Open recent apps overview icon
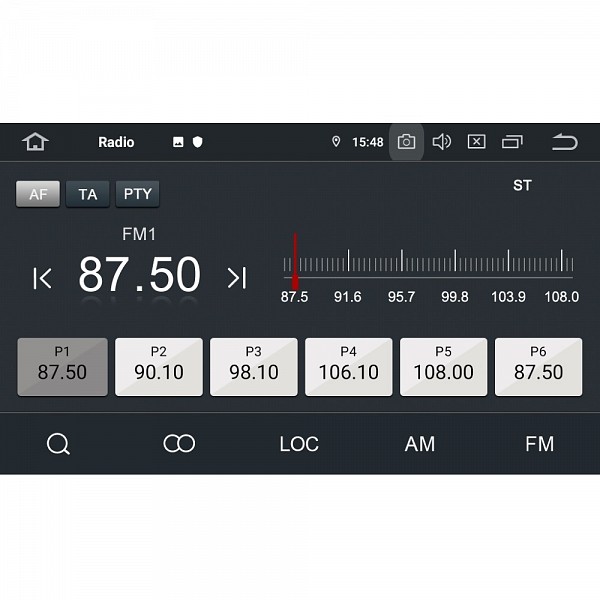 coord(513,142)
